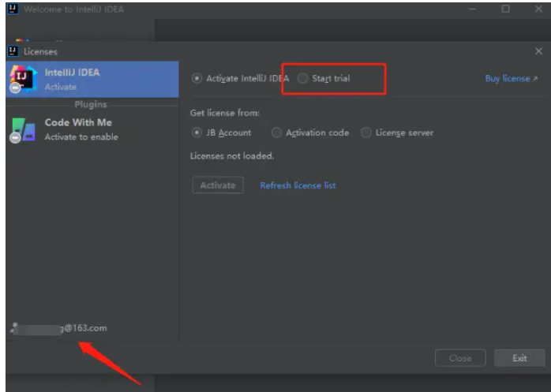Click the Exit button
Viewport: 551px width, 392px height.
tap(519, 358)
